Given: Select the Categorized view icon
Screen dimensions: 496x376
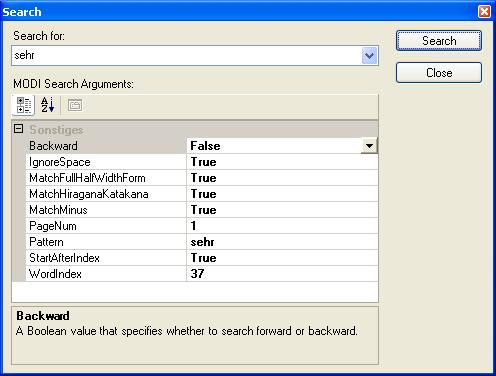Looking at the screenshot, I should coord(23,105).
